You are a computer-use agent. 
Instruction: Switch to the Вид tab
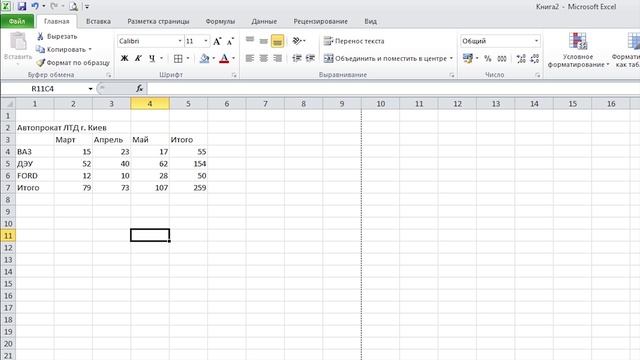tap(371, 21)
